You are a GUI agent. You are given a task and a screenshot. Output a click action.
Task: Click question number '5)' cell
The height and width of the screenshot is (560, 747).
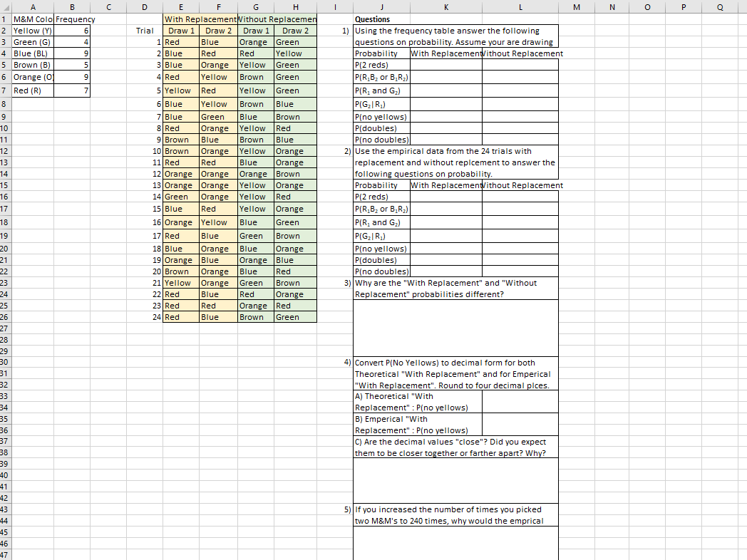coord(335,509)
